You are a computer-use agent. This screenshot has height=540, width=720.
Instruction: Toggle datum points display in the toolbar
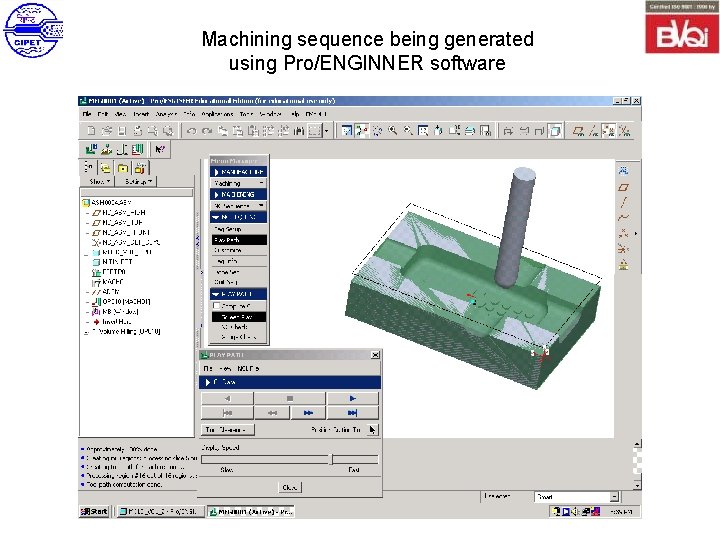[609, 131]
